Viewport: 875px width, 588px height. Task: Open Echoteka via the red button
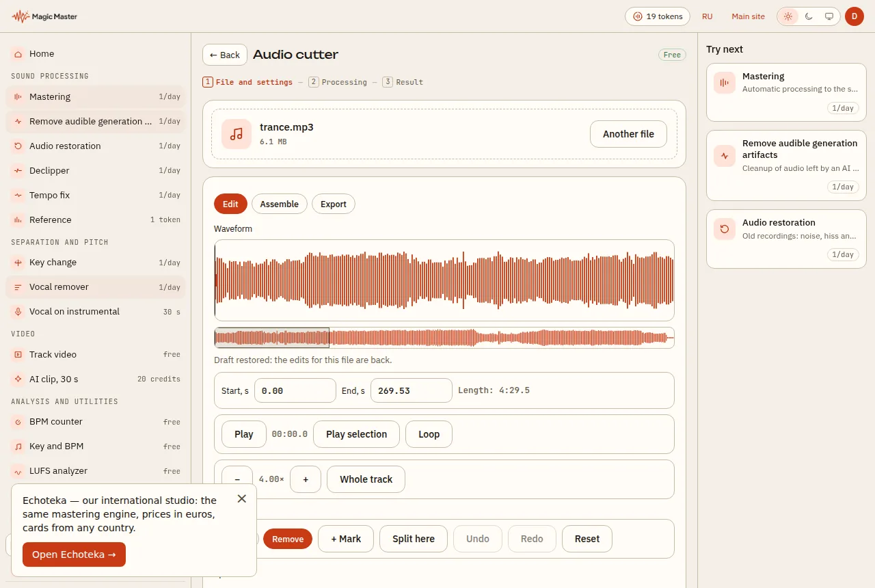[x=74, y=554]
